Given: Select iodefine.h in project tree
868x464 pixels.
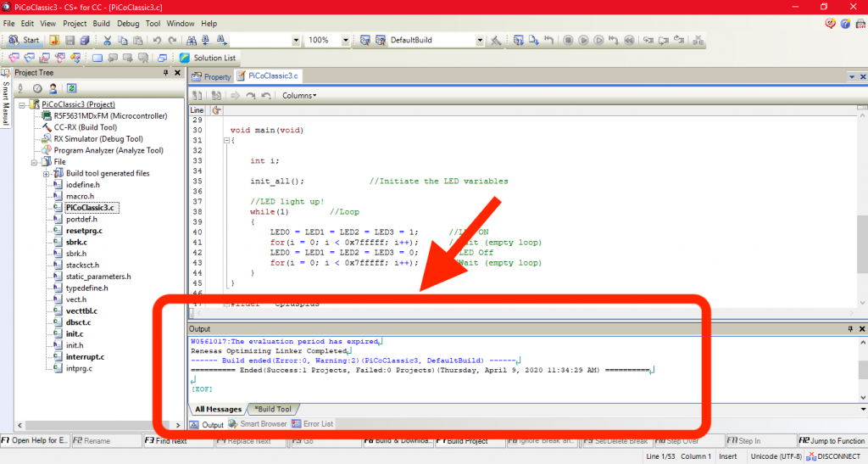Looking at the screenshot, I should pos(83,185).
